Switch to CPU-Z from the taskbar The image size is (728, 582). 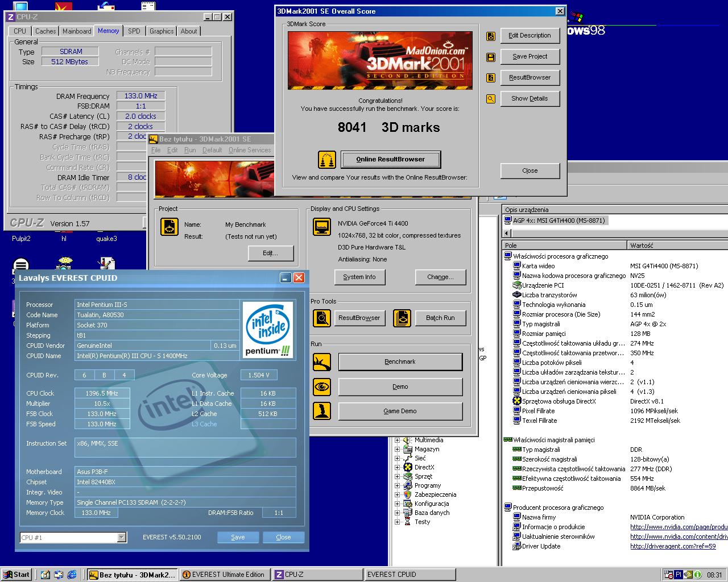point(317,575)
